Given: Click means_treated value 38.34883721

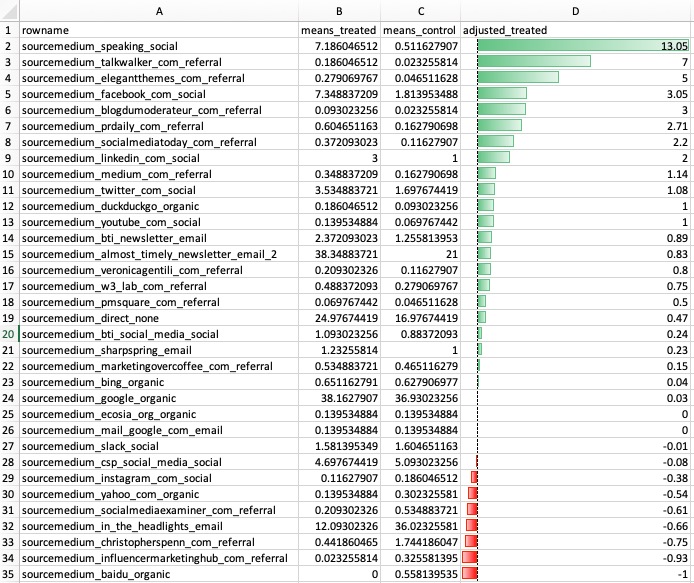Looking at the screenshot, I should click(x=339, y=254).
